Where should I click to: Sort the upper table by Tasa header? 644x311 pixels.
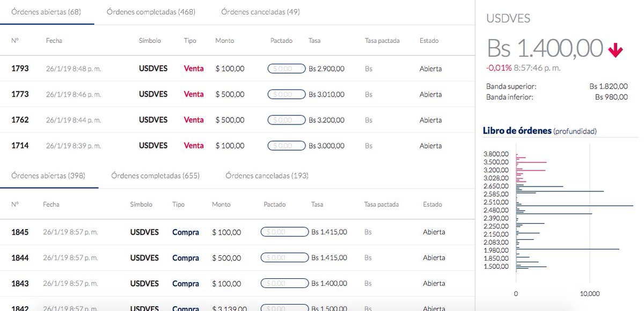tap(314, 41)
